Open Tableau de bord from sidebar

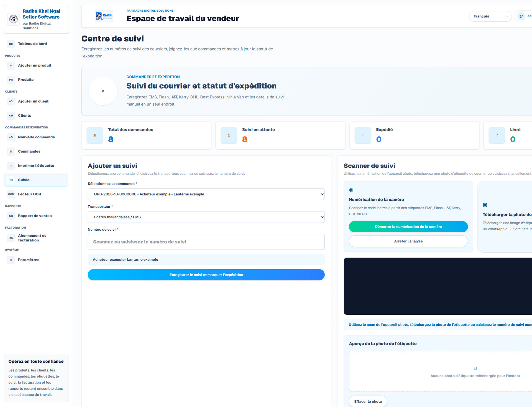(x=36, y=44)
